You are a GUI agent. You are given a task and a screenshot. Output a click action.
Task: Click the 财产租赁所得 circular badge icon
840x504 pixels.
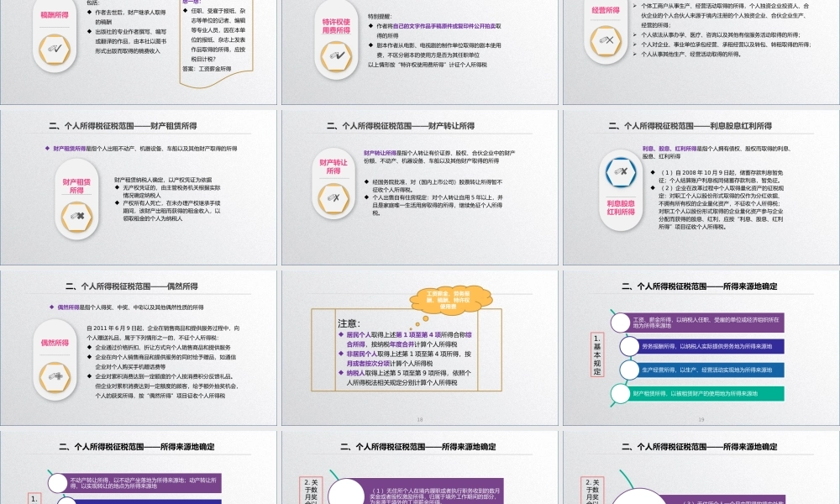click(76, 217)
